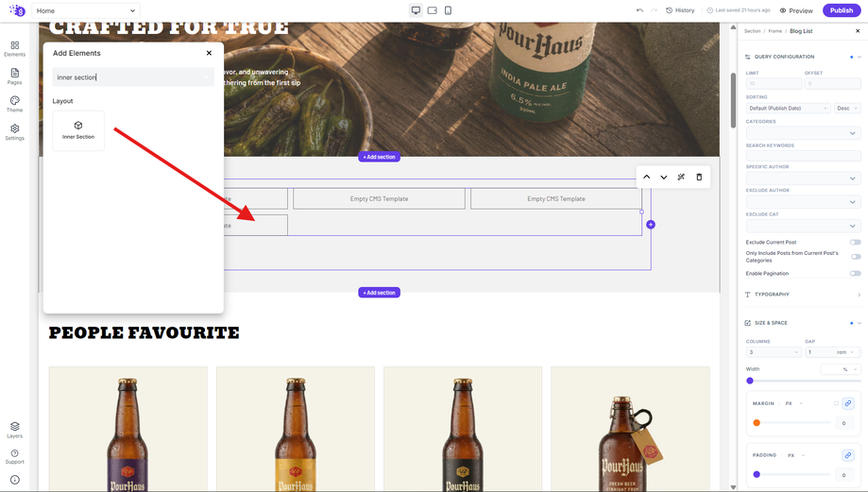This screenshot has width=868, height=492.
Task: Click the Publish button
Action: pyautogui.click(x=842, y=10)
